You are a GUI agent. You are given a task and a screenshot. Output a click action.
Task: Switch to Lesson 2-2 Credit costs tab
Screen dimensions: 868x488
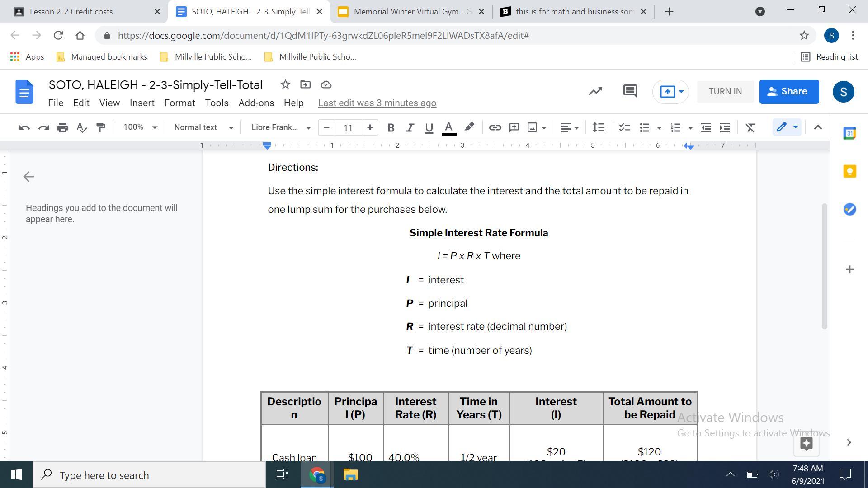click(71, 12)
